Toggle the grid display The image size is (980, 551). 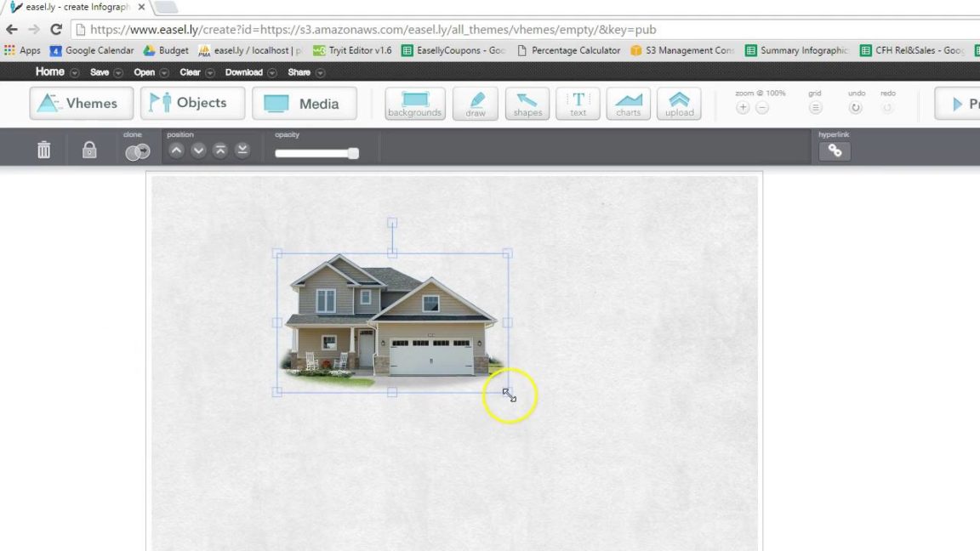click(814, 107)
